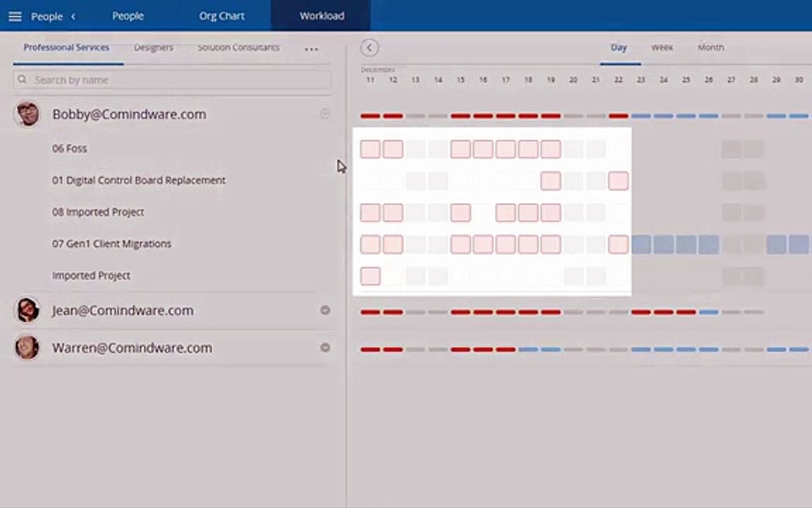Click Bobby's red load bar for Dec 11
812x508 pixels.
pos(370,116)
